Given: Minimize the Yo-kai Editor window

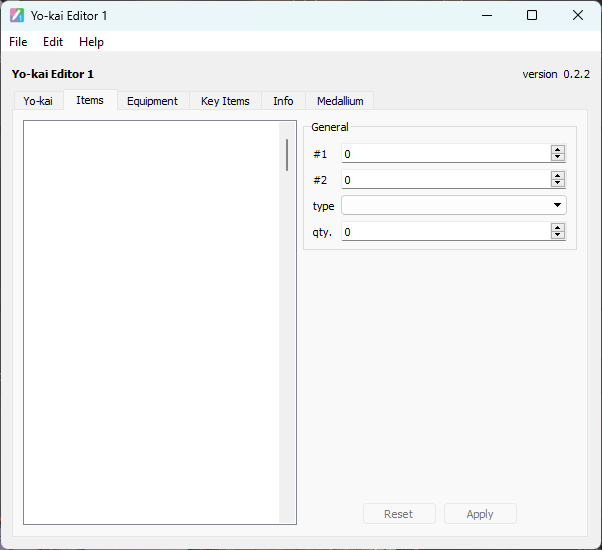Looking at the screenshot, I should tap(487, 15).
